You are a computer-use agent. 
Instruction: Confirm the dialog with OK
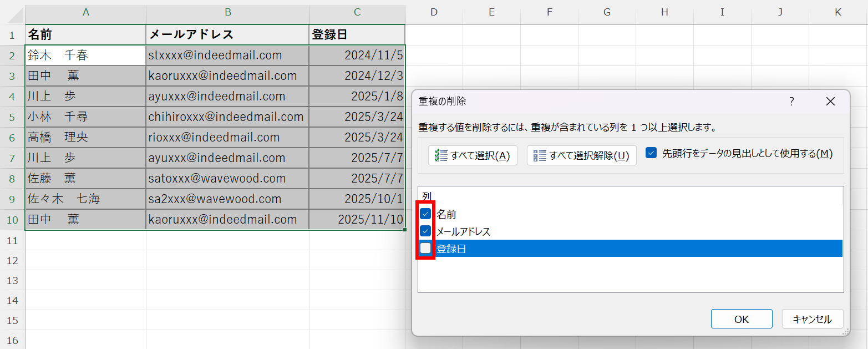742,319
